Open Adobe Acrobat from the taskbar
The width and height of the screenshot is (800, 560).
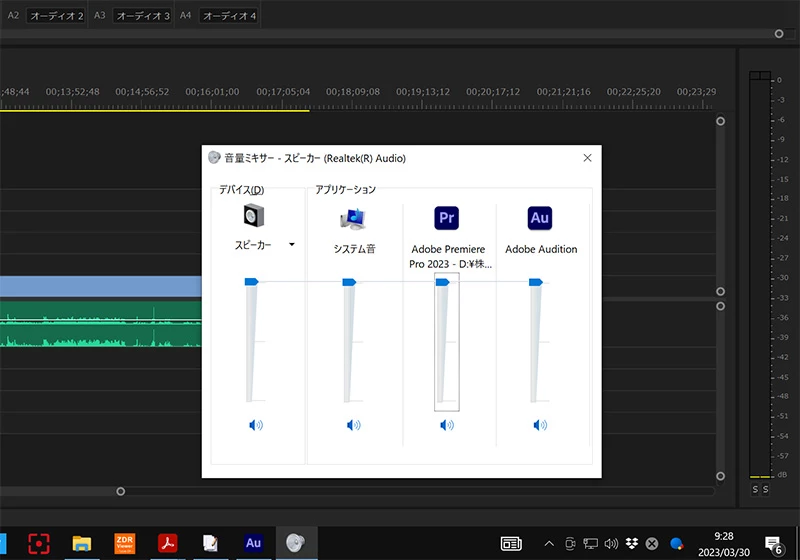[167, 543]
